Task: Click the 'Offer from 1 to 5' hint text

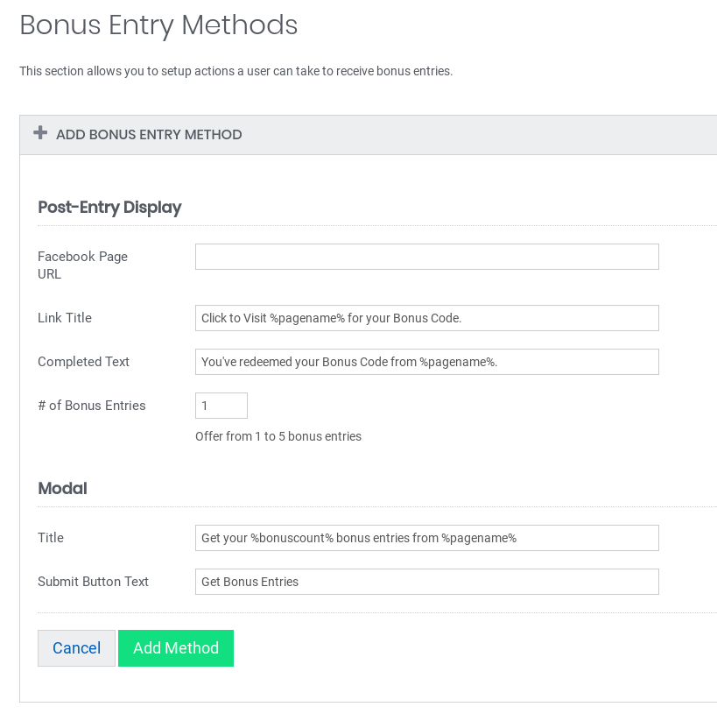Action: tap(278, 436)
